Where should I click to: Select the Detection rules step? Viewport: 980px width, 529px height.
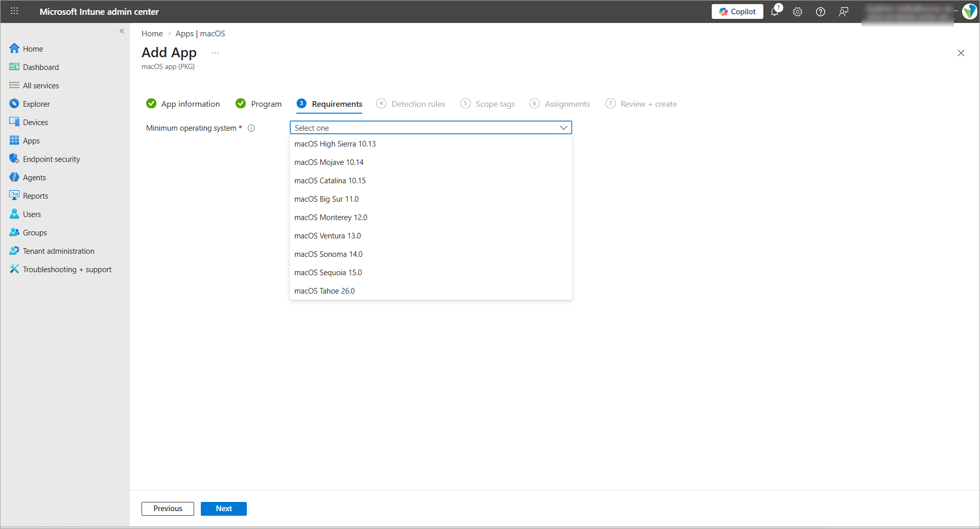411,104
